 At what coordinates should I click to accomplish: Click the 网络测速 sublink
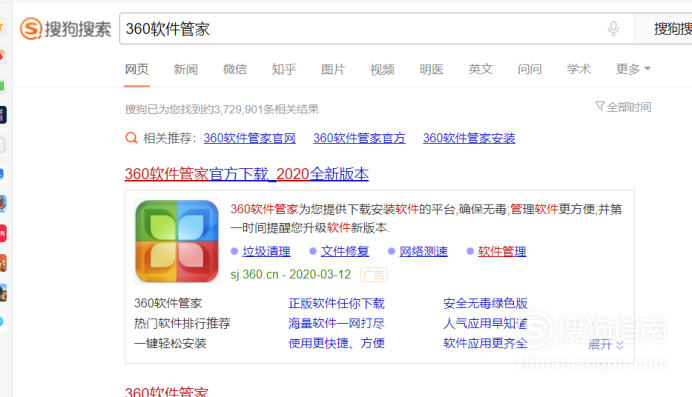coord(424,251)
